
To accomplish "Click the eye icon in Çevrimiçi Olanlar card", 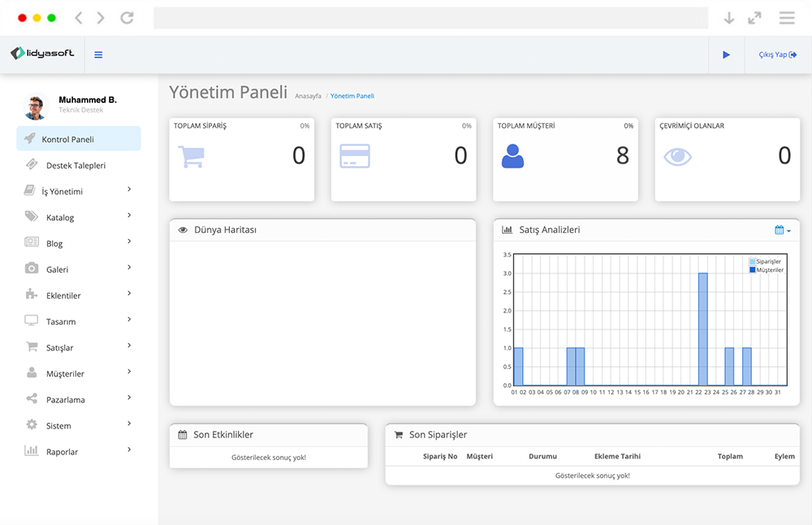I will [677, 156].
